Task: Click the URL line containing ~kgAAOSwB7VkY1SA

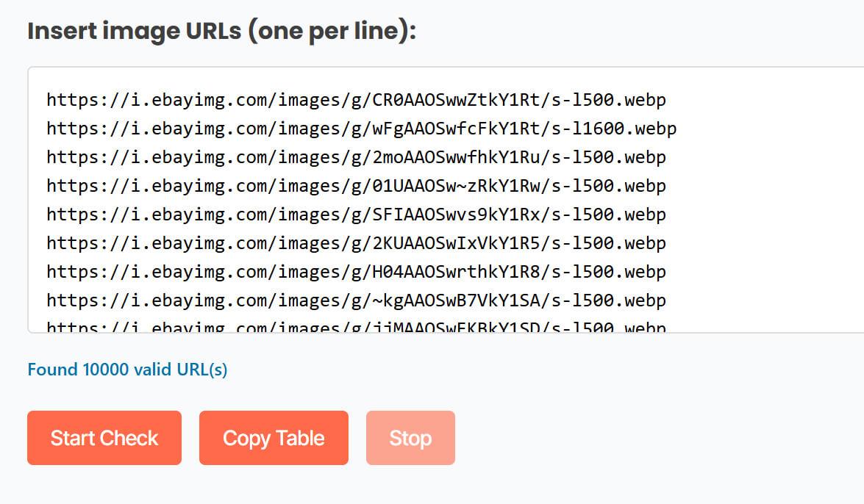Action: (356, 300)
